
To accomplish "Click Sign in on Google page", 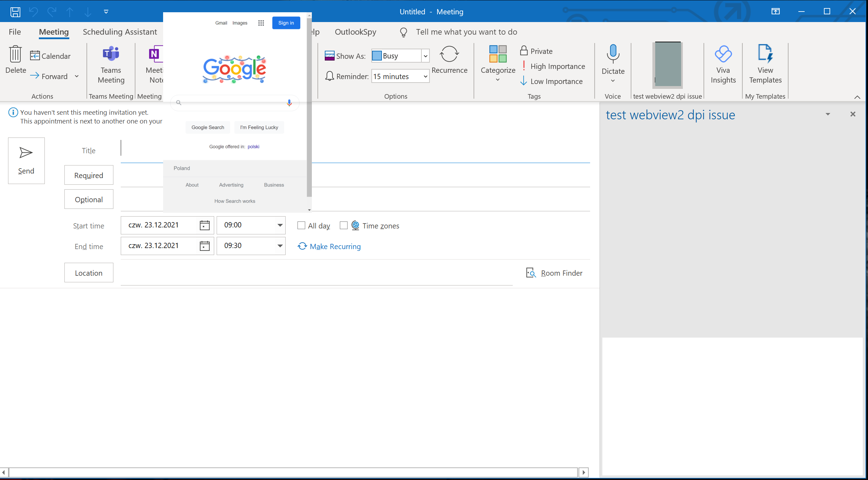I will (x=286, y=23).
